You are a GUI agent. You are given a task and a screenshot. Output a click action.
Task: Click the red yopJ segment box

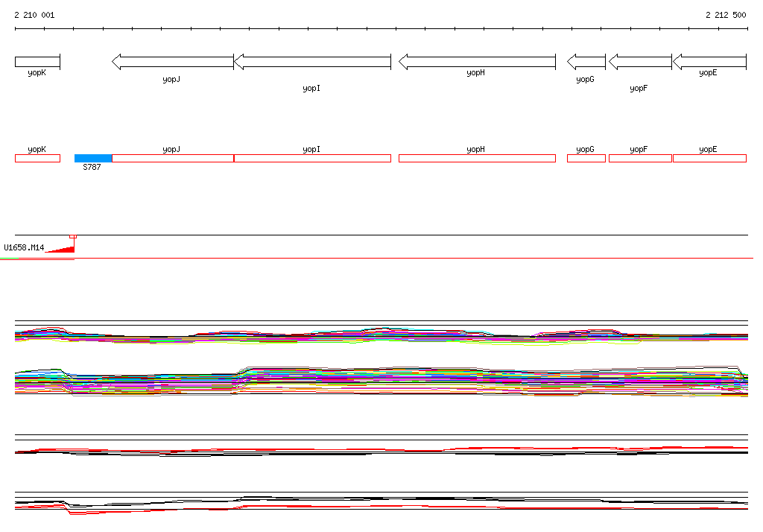point(173,158)
